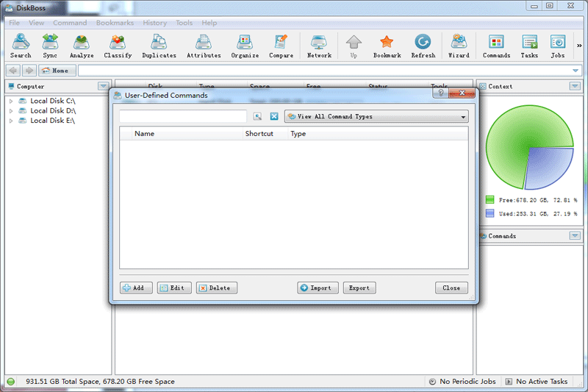Click the green Free space legend swatch
Screen dimensions: 588x392
(x=490, y=199)
